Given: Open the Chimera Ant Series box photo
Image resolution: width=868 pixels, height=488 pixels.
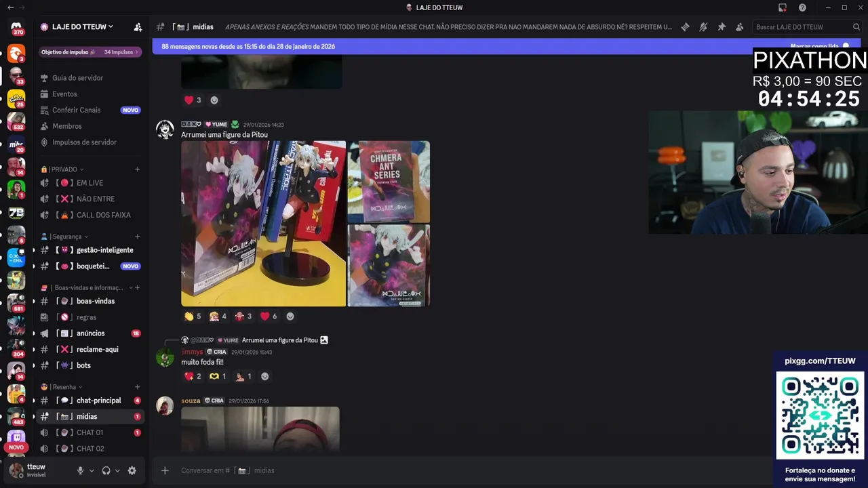Looking at the screenshot, I should click(389, 182).
